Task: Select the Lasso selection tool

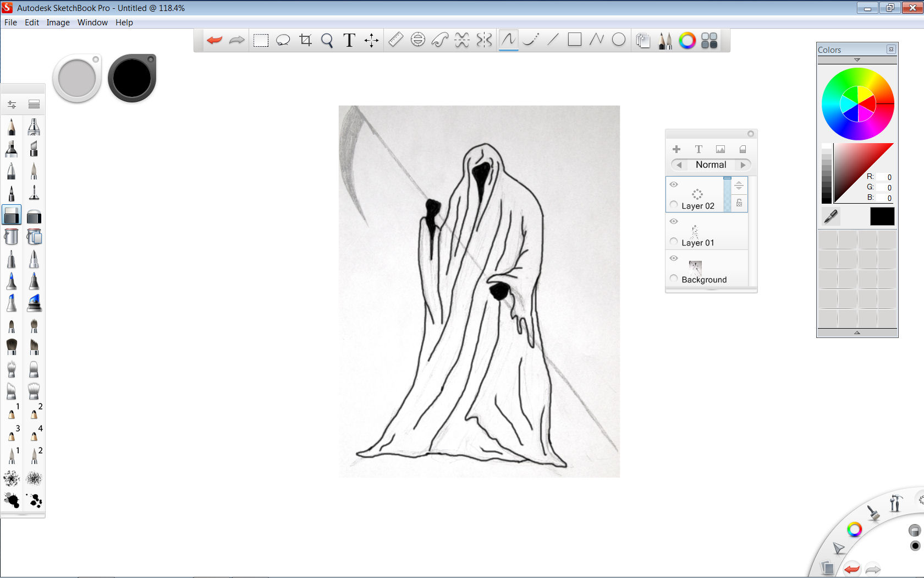Action: 283,40
